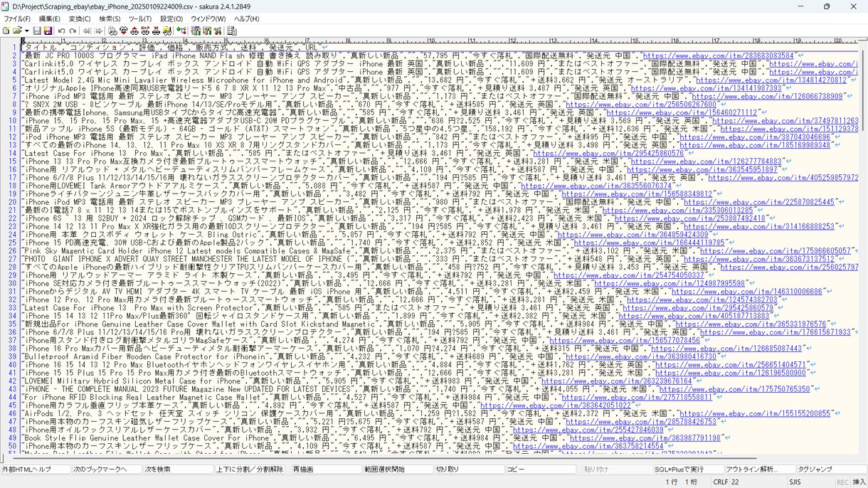Click the CRLF indicator in status bar

coord(721,482)
